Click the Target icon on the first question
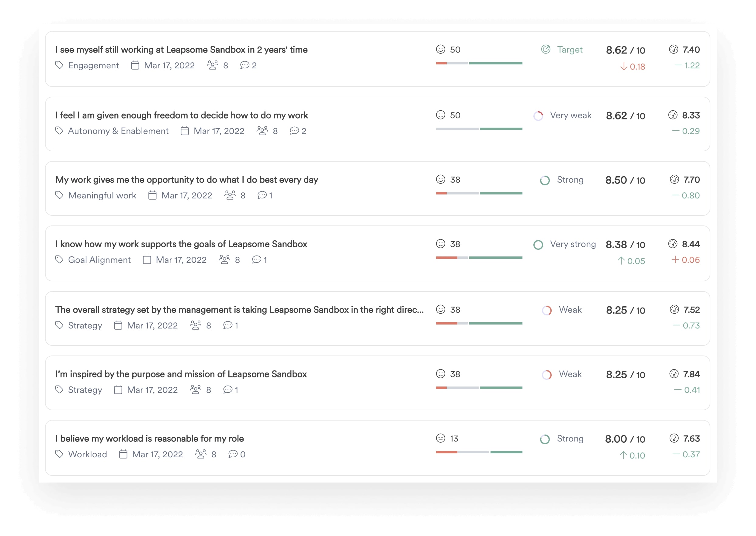Viewport: 756px width, 536px height. click(x=546, y=50)
